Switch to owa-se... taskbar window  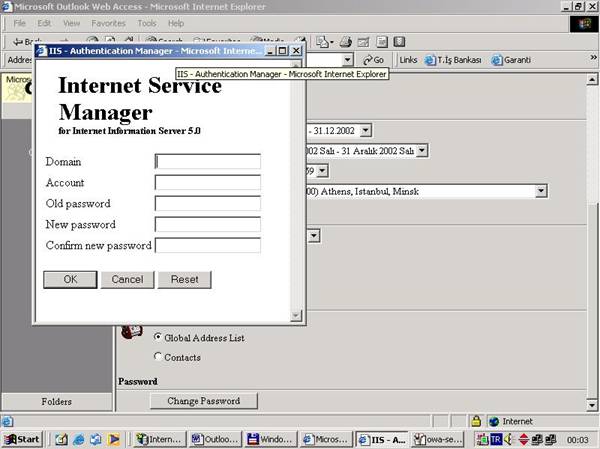(x=439, y=439)
